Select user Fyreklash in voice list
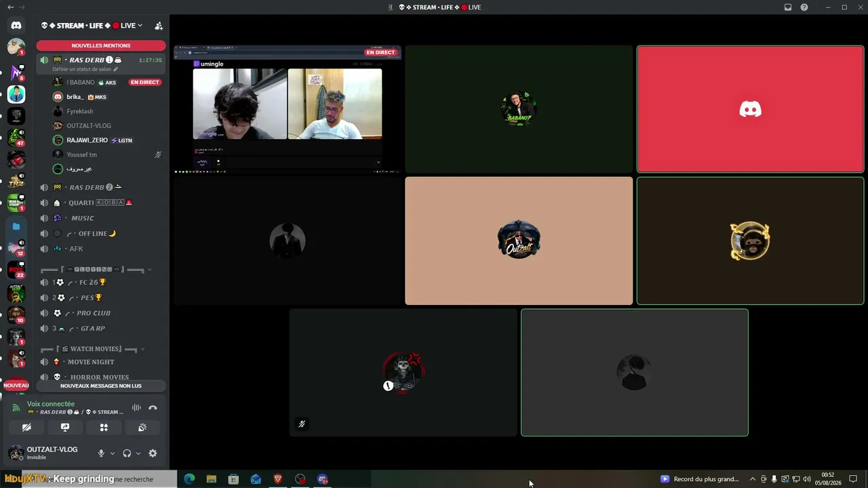 point(106,111)
